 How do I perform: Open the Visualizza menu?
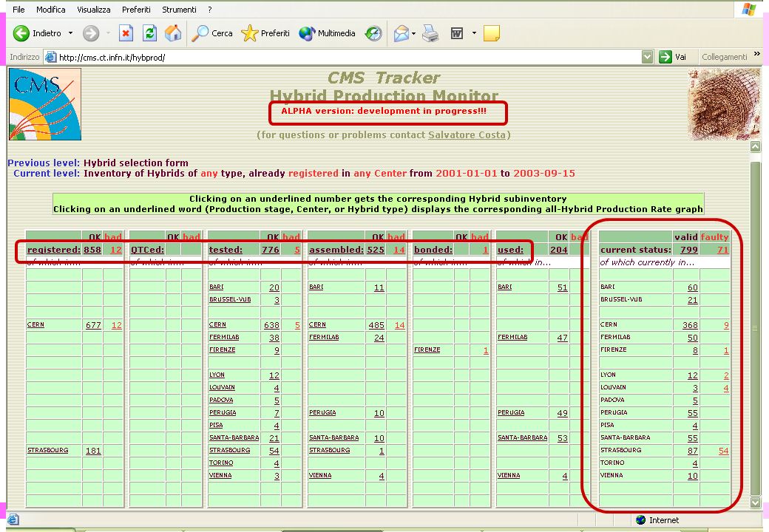click(x=94, y=10)
